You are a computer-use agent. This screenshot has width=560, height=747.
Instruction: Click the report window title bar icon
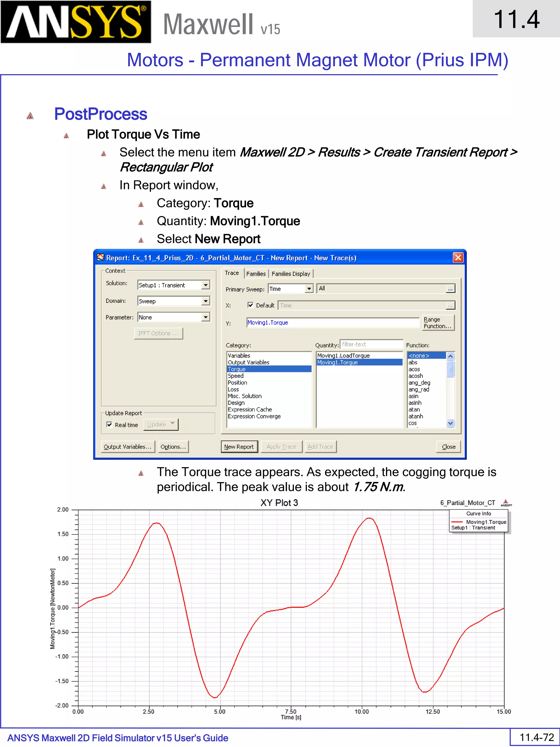click(100, 258)
